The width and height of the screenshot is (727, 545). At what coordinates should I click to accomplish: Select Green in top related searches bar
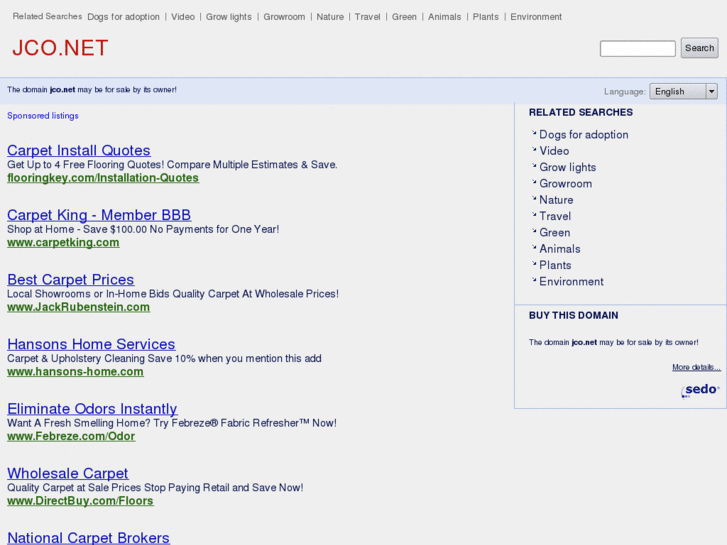404,17
